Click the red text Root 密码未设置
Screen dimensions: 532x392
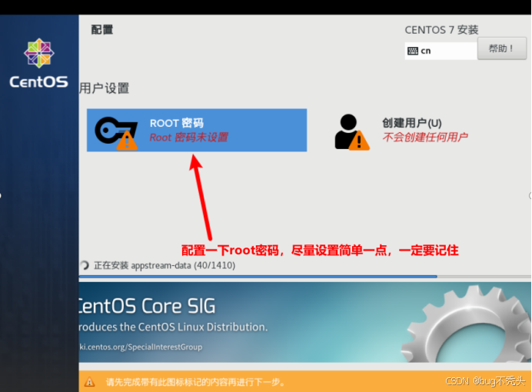[x=188, y=138]
